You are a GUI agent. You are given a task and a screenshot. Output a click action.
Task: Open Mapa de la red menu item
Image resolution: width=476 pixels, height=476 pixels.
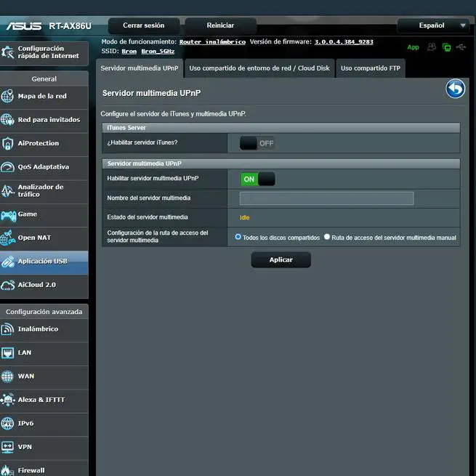(x=44, y=96)
